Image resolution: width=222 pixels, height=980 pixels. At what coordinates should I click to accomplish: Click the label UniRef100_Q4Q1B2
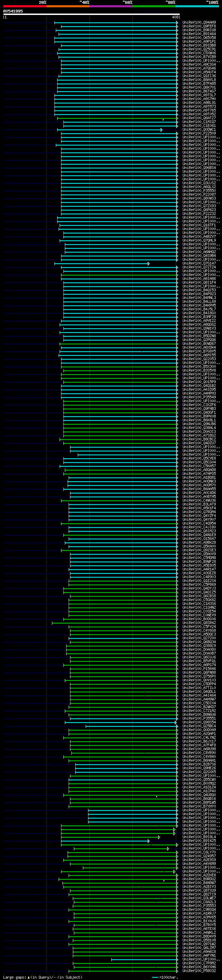pyautogui.click(x=199, y=386)
